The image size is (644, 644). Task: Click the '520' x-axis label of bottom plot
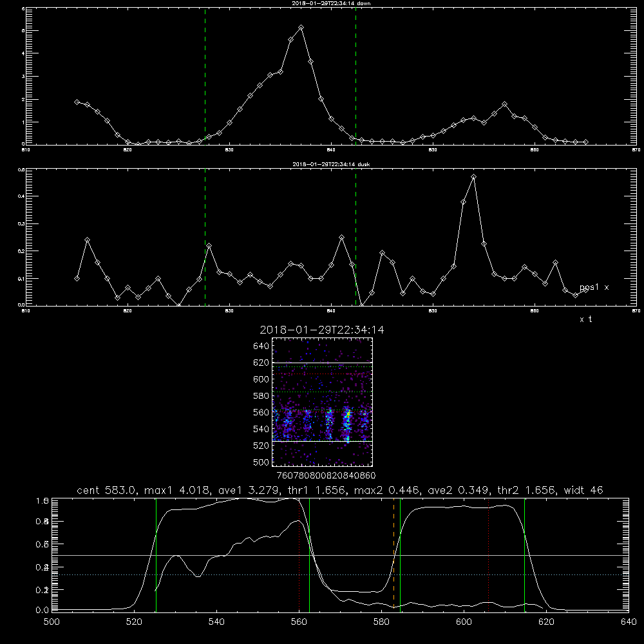134,622
